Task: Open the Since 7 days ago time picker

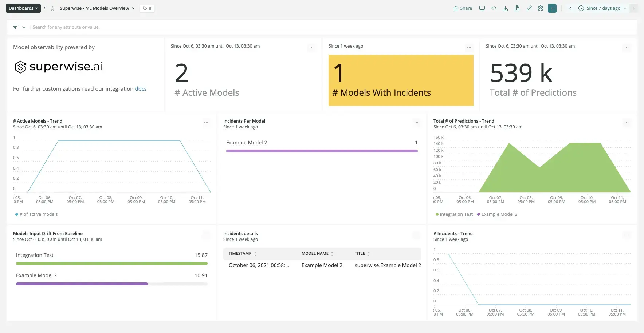Action: pyautogui.click(x=603, y=8)
